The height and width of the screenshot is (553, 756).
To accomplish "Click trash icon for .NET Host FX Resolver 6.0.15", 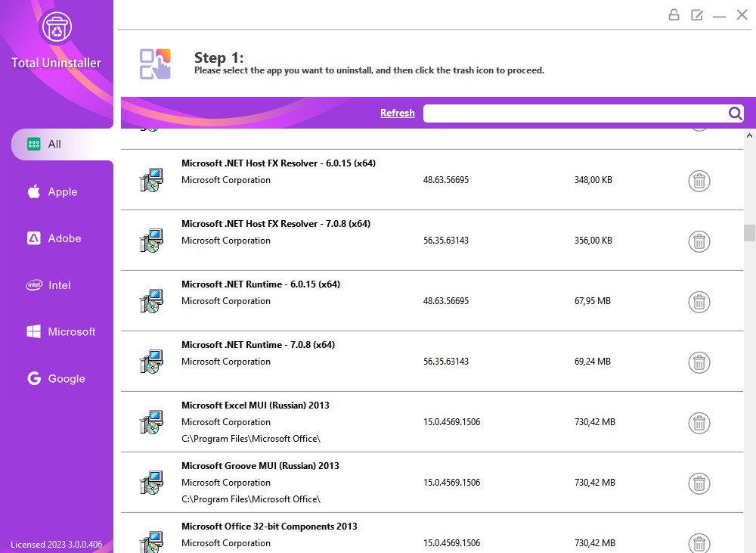I will pos(699,181).
